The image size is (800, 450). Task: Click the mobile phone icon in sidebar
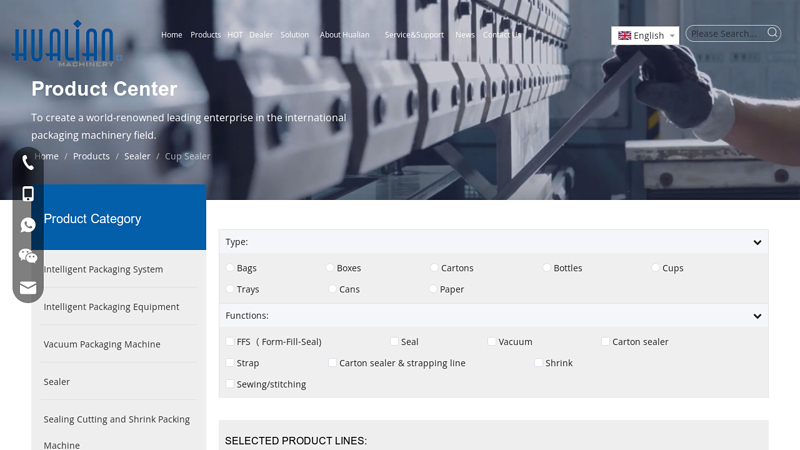[28, 194]
